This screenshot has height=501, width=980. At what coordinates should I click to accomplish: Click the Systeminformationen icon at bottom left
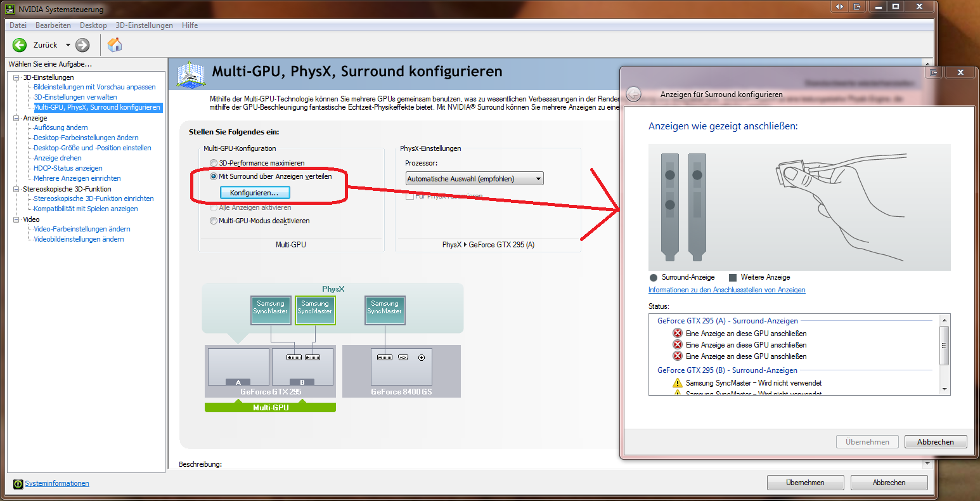pos(18,483)
